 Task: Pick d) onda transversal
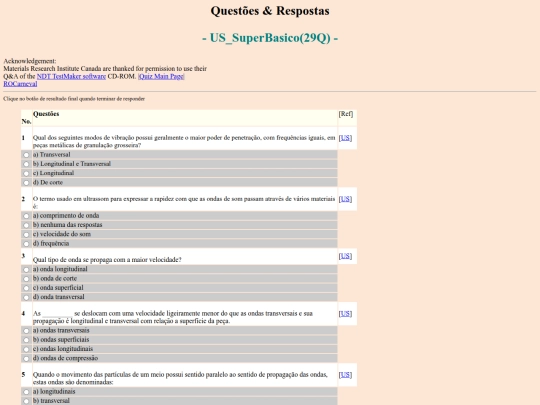click(26, 298)
